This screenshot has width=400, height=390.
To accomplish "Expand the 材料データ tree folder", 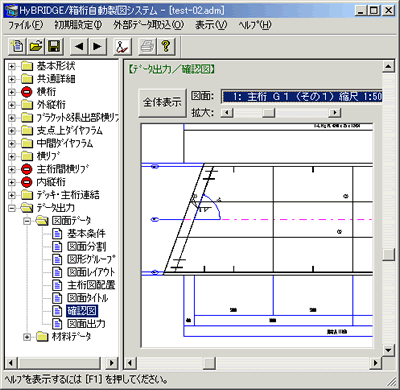I will click(27, 337).
